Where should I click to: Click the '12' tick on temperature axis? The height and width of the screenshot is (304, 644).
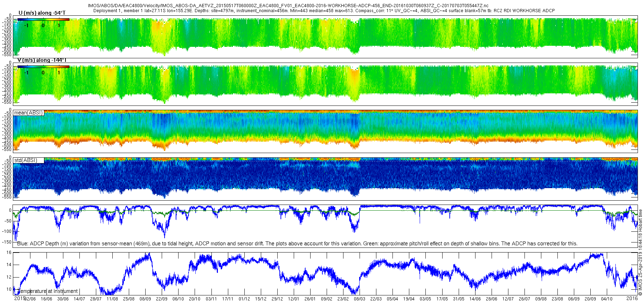(x=9, y=277)
